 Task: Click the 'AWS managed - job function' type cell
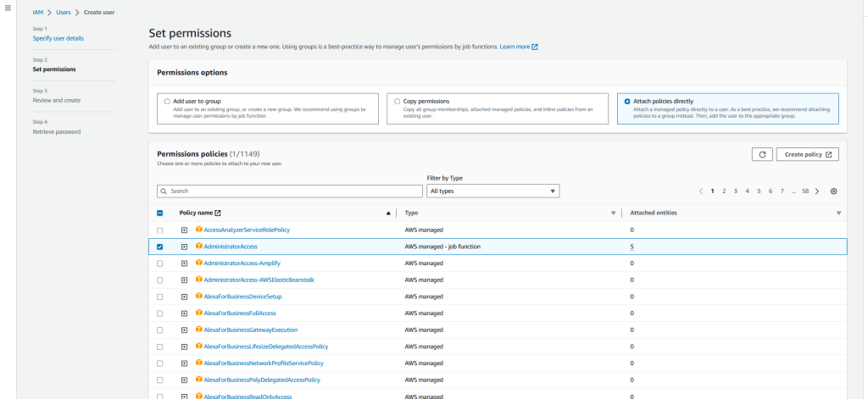442,247
